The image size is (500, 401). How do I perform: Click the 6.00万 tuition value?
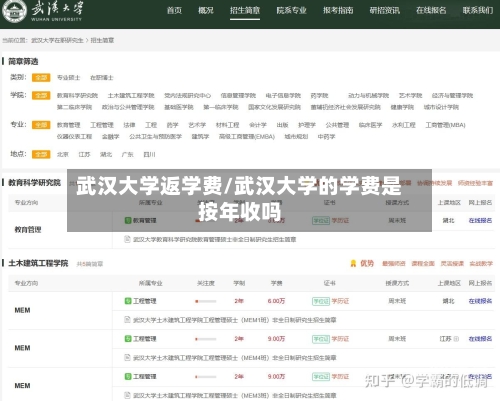click(x=276, y=301)
